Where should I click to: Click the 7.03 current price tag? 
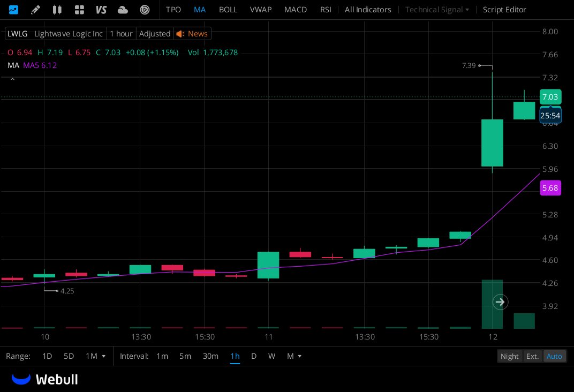[x=550, y=97]
